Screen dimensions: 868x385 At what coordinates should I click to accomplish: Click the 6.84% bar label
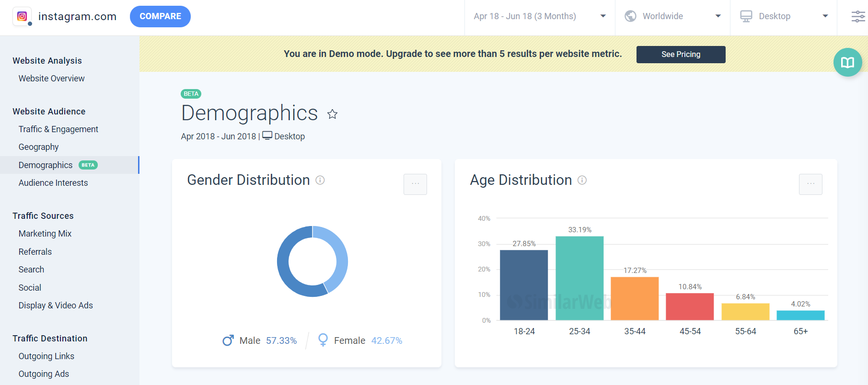point(745,297)
